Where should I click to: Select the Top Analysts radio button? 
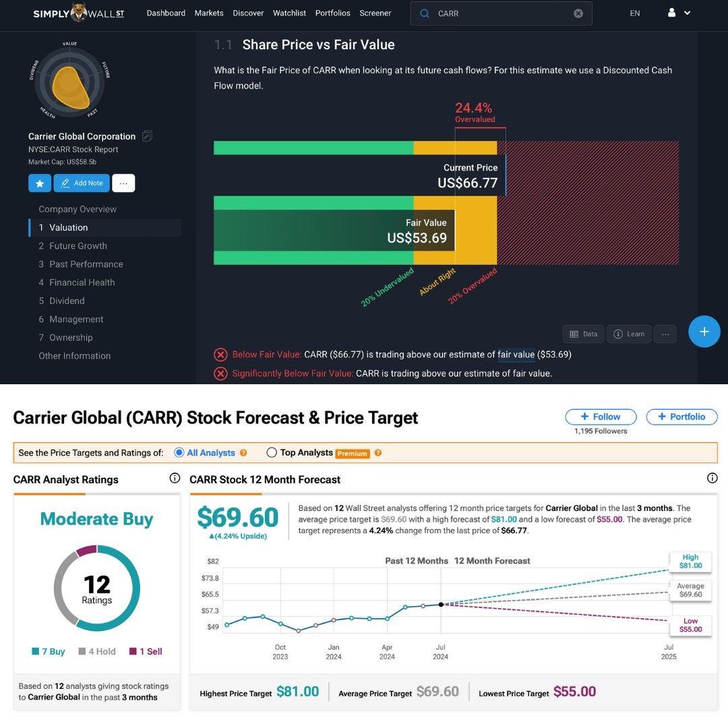click(x=272, y=452)
